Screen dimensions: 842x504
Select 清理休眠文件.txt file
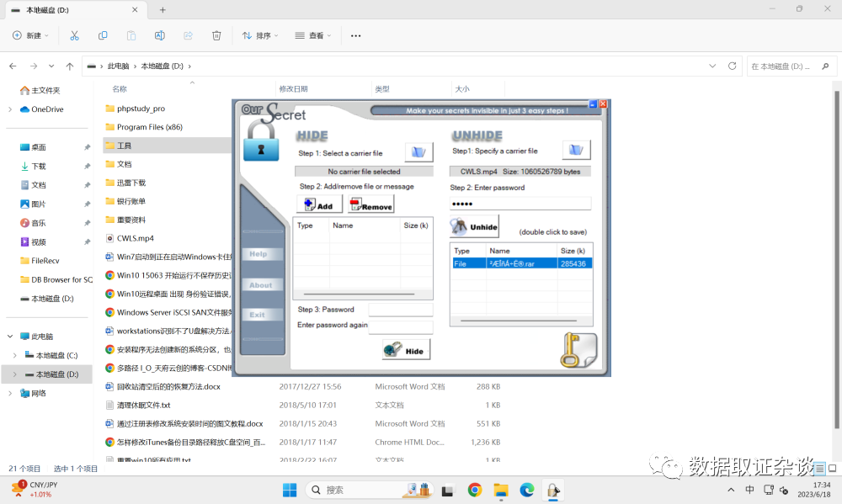click(x=139, y=405)
